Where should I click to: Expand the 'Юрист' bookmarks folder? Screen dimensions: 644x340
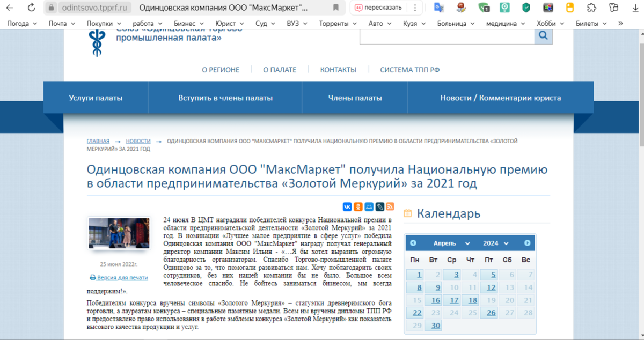click(x=229, y=24)
